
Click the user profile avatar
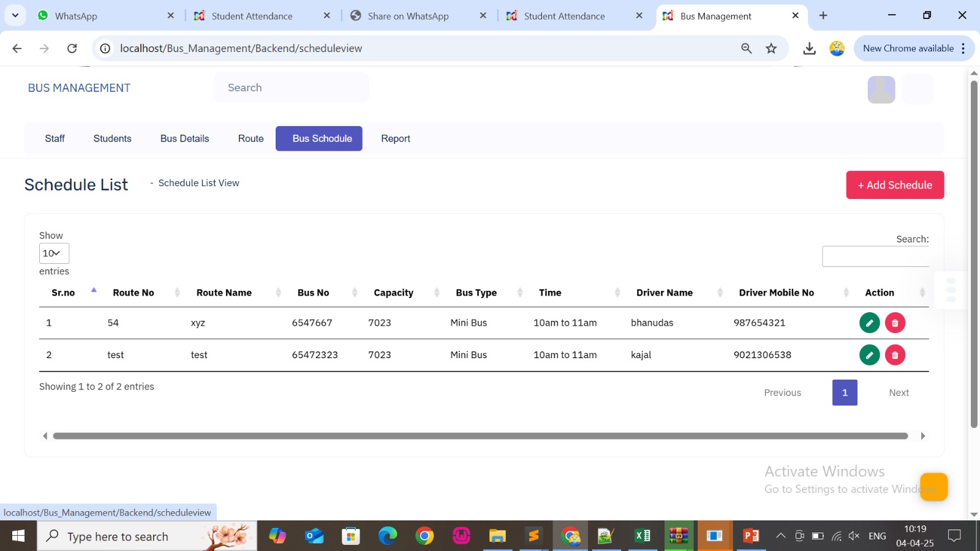(x=881, y=89)
